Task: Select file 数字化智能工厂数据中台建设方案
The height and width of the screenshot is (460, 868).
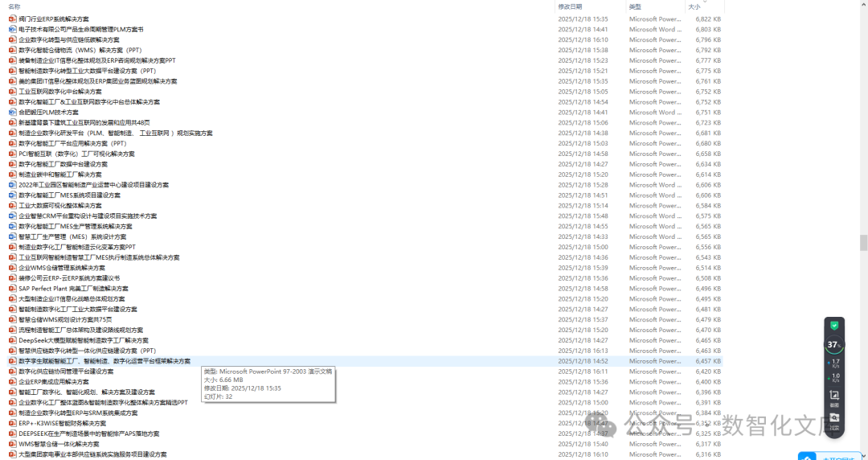Action: click(63, 164)
